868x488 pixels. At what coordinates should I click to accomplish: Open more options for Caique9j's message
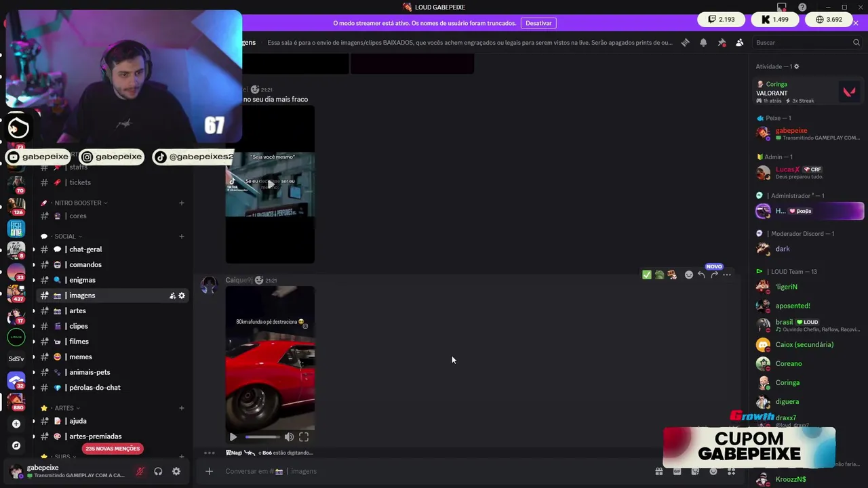coord(727,274)
